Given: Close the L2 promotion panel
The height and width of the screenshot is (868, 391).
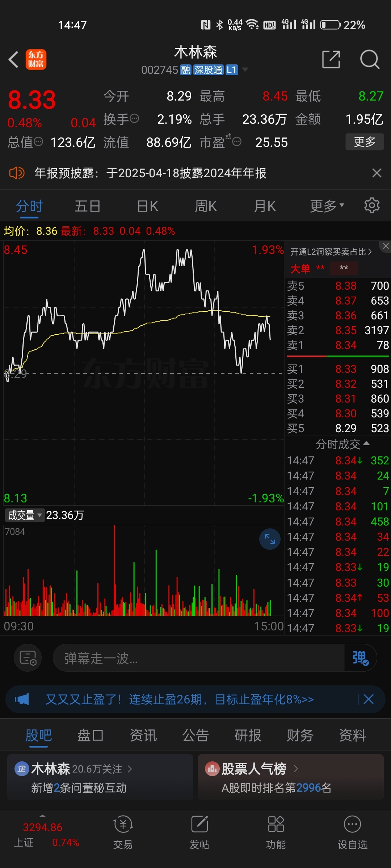Looking at the screenshot, I should [x=386, y=246].
